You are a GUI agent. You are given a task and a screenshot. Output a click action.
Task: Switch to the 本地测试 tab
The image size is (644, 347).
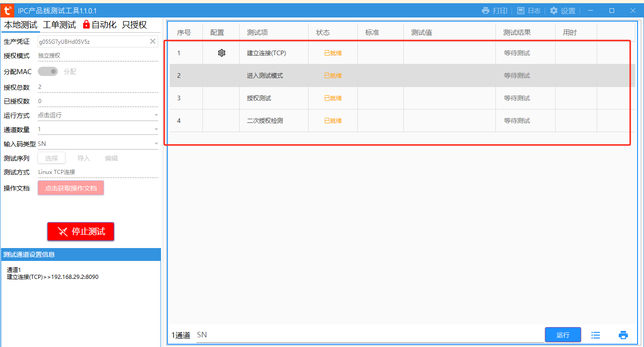pos(21,25)
